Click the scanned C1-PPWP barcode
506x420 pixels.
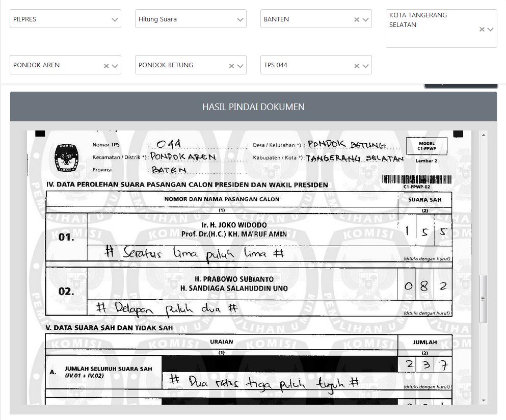click(417, 179)
